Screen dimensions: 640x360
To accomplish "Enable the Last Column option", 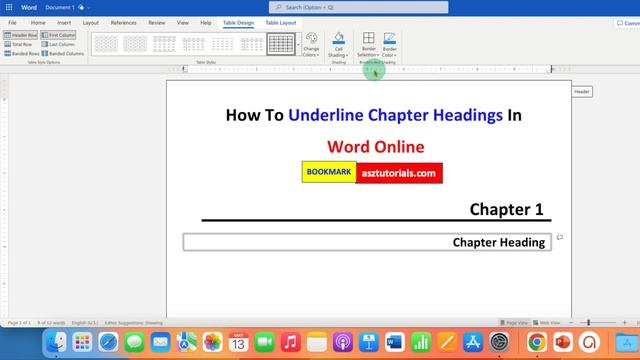I will 58,44.
